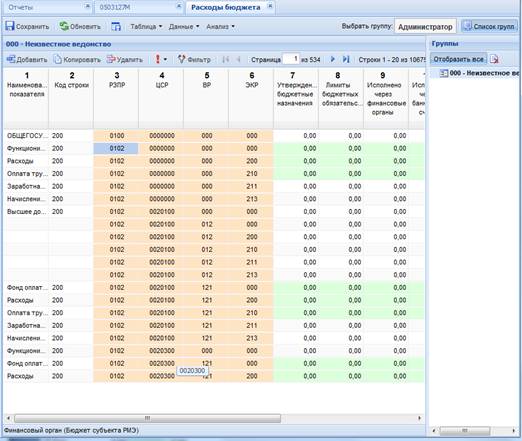Add a row with the Добавить icon
Image resolution: width=522 pixels, height=441 pixels.
point(11,59)
